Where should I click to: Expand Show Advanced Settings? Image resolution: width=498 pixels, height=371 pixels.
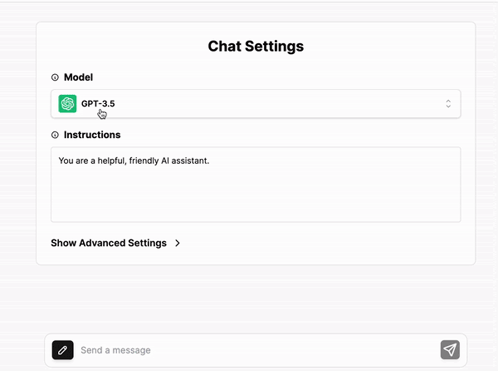coord(116,243)
